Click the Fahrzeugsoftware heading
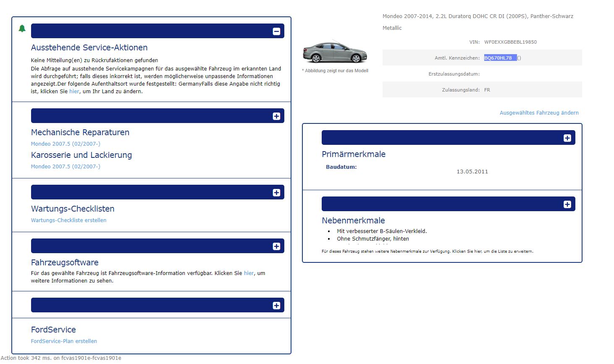 (x=65, y=263)
